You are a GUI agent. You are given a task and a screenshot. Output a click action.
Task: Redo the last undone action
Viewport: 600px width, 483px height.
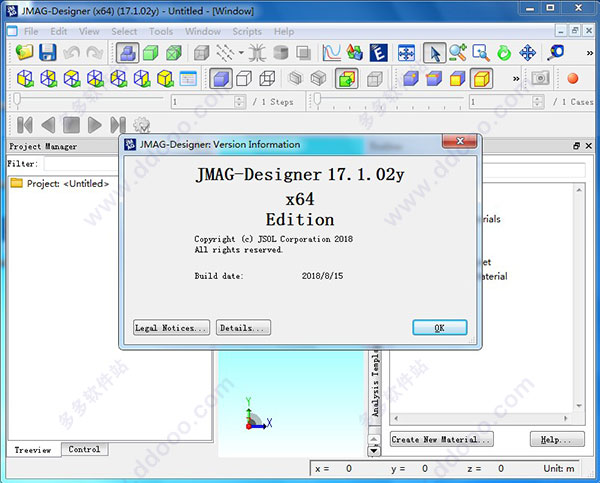(95, 53)
